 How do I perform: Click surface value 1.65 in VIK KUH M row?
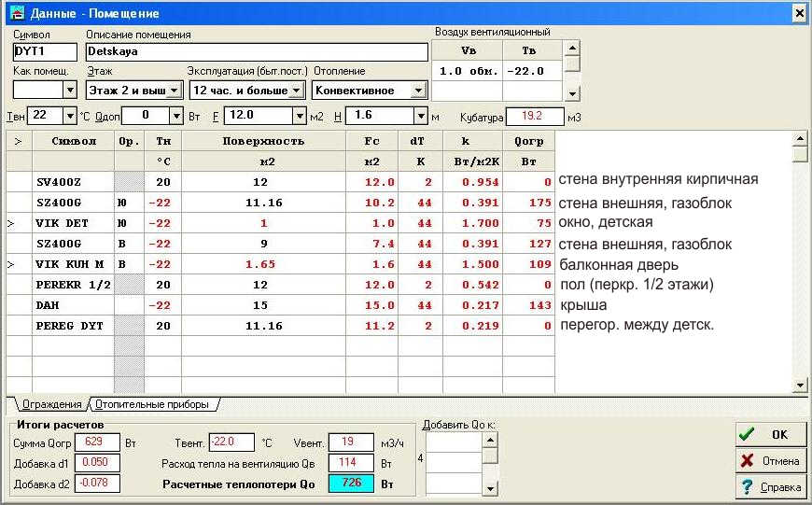pos(263,264)
